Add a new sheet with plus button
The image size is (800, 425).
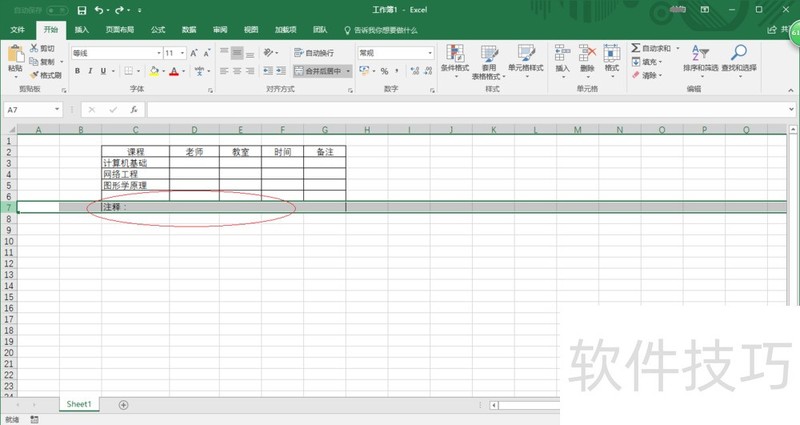pyautogui.click(x=123, y=405)
